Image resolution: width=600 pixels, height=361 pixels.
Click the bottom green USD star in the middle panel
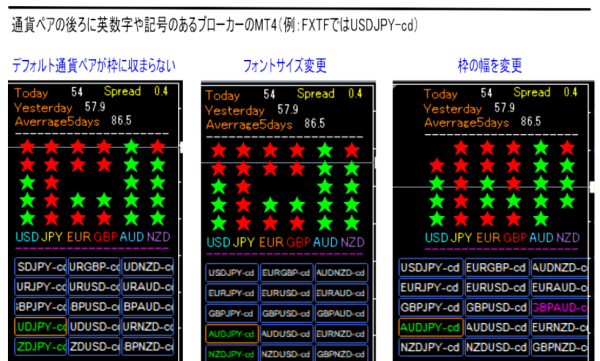point(218,223)
